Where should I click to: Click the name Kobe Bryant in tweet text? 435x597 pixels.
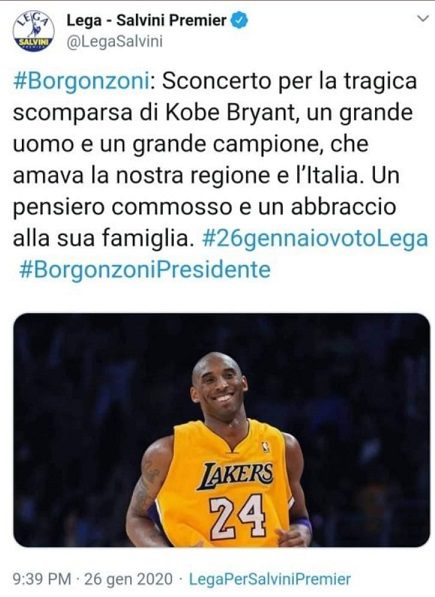[230, 113]
